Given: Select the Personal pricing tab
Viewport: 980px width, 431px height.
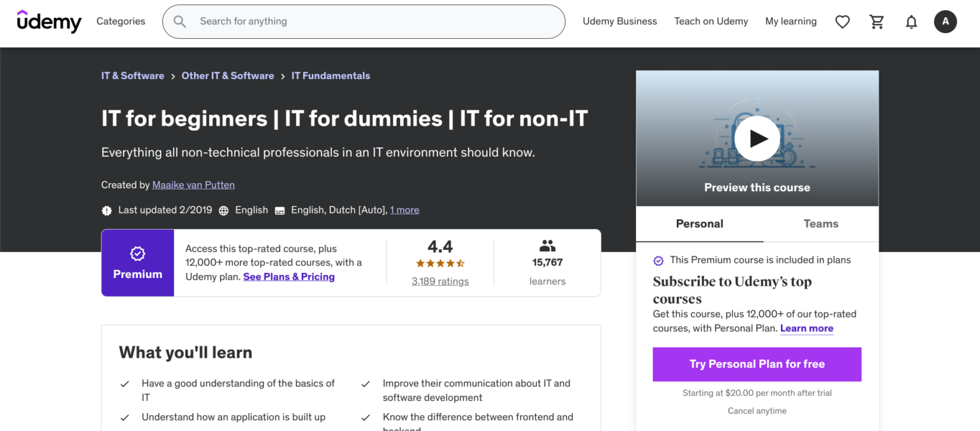Looking at the screenshot, I should tap(699, 224).
